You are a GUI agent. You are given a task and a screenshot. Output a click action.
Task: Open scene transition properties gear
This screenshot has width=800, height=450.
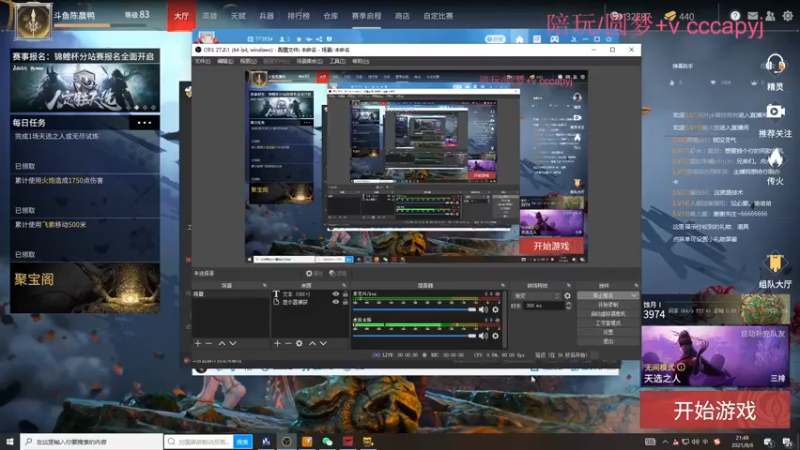coord(567,296)
